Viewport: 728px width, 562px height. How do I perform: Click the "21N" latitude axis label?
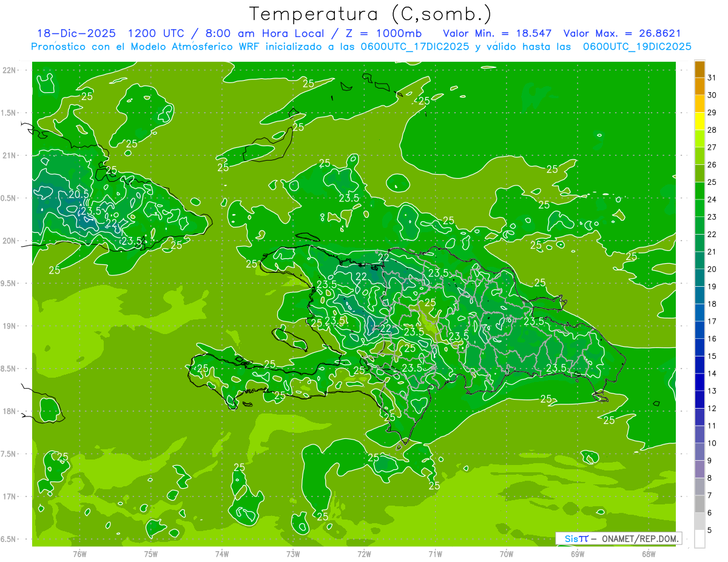(9, 155)
